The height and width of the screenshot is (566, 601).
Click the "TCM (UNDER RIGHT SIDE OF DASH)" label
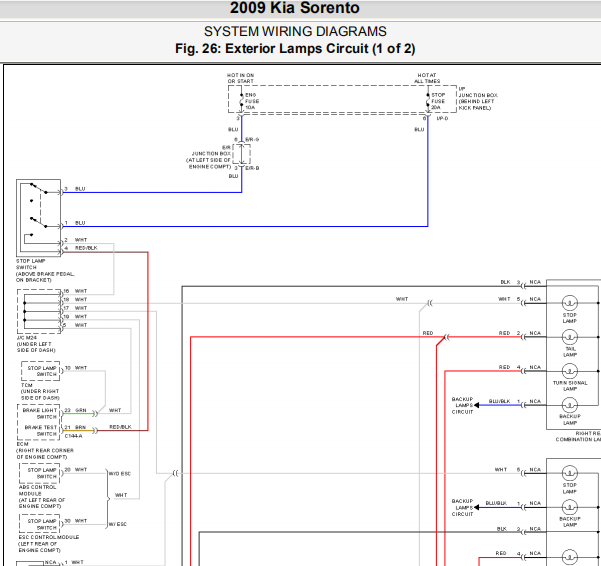click(40, 392)
